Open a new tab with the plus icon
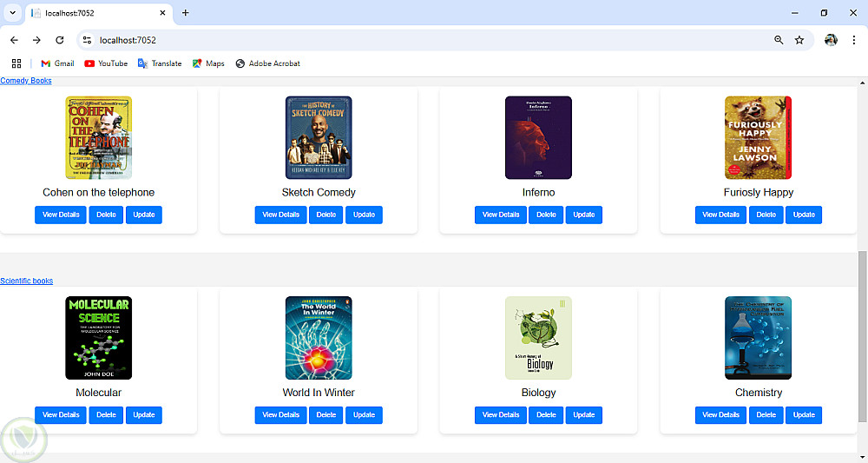 186,13
